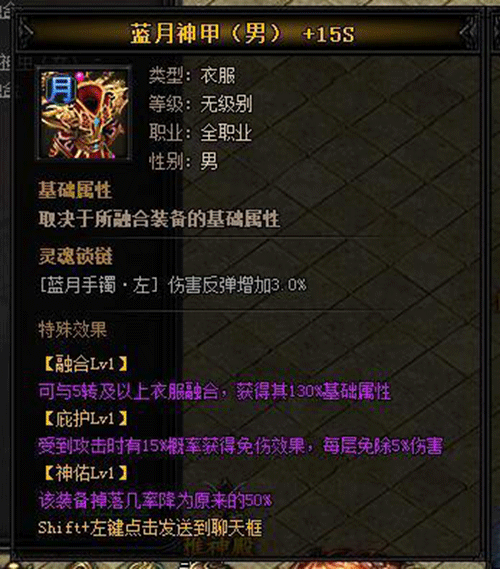
Task: Click the 特殊效果 section header
Action: 73,329
